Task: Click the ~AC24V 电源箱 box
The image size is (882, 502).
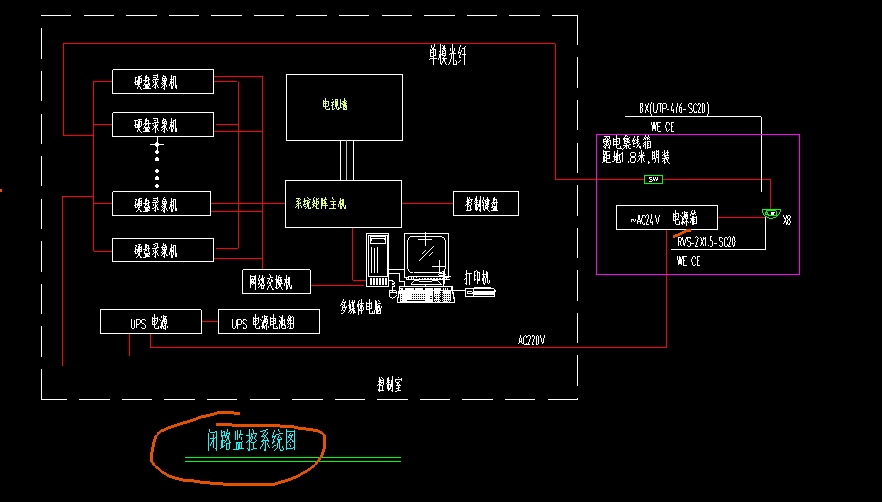Action: click(x=667, y=217)
